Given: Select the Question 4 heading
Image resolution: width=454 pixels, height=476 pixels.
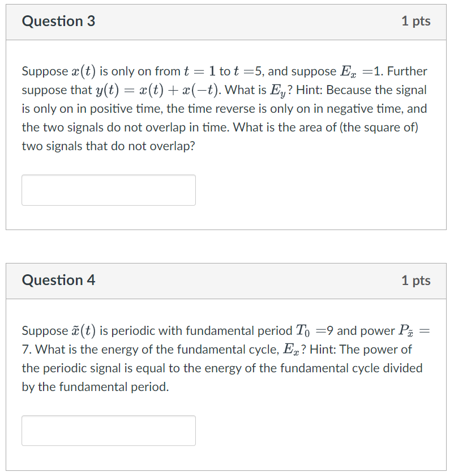Looking at the screenshot, I should point(58,280).
